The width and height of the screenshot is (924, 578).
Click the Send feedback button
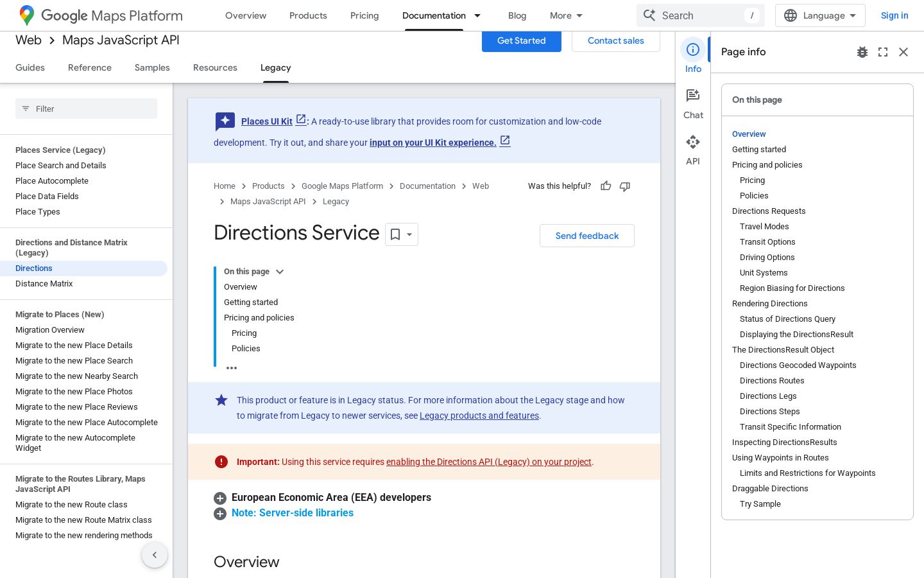tap(587, 236)
